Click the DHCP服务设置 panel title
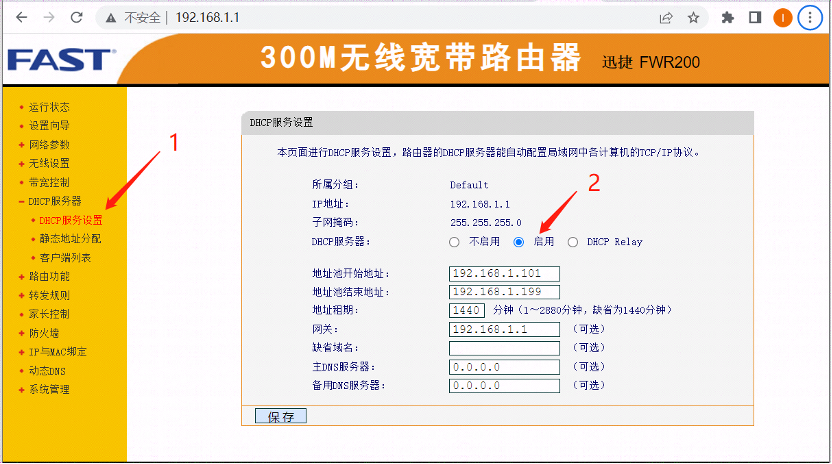832x464 pixels. click(x=281, y=123)
